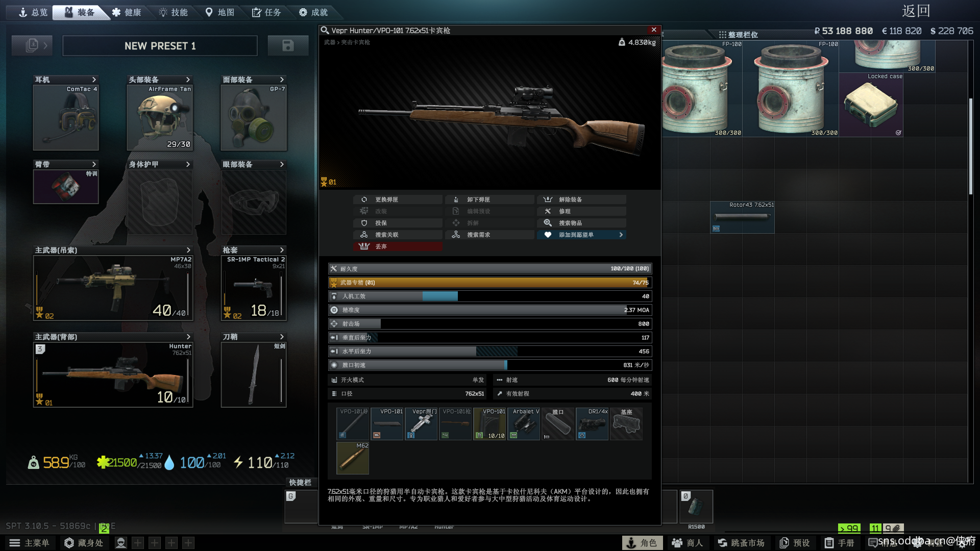Choose 修理 repair option
Screen dimensions: 980x551
(x=581, y=211)
